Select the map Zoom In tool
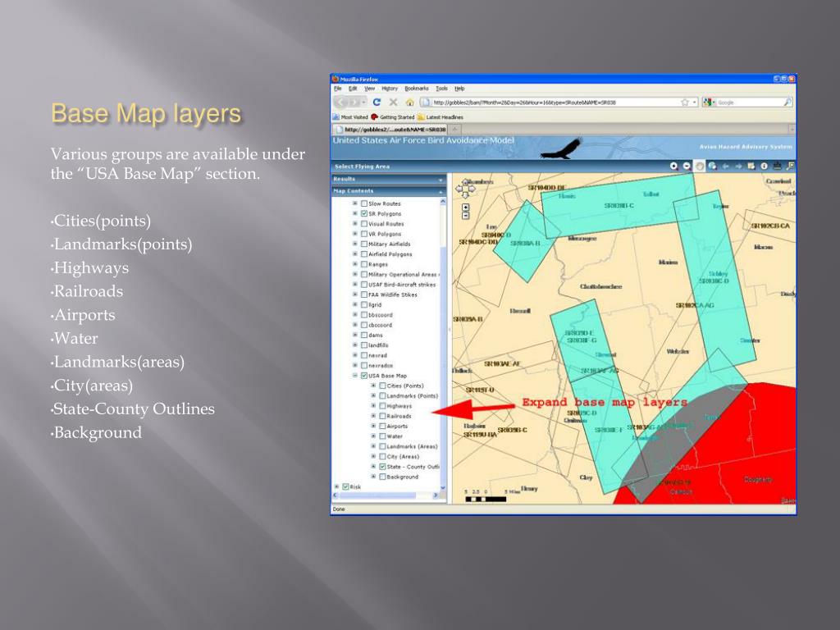The height and width of the screenshot is (630, 840). coord(673,166)
